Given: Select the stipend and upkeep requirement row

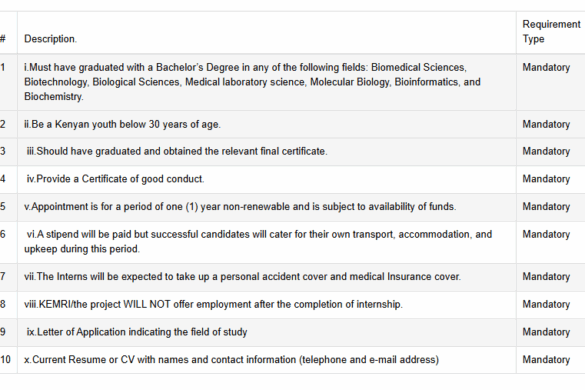Looking at the screenshot, I should [x=292, y=242].
